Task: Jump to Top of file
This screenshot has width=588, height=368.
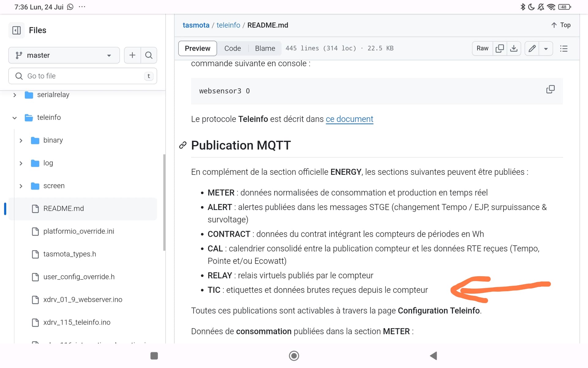Action: (561, 25)
